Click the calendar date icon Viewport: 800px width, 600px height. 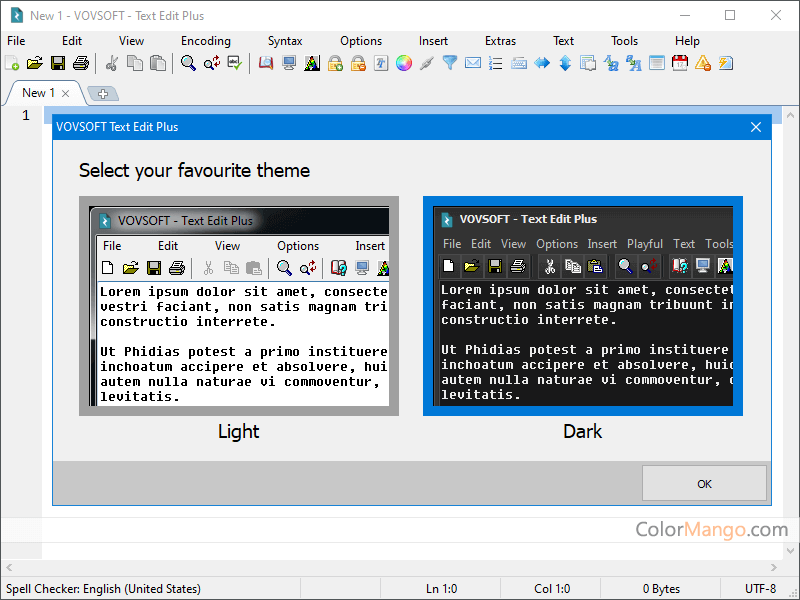point(680,63)
